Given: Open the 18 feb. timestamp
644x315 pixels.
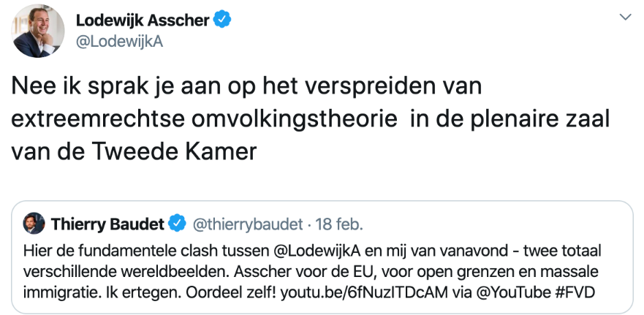Looking at the screenshot, I should 339,224.
